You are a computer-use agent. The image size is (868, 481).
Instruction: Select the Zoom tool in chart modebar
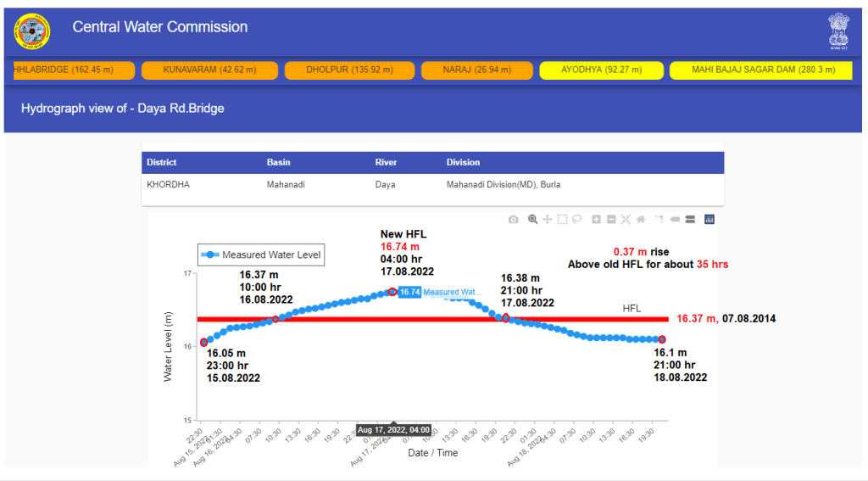[533, 220]
